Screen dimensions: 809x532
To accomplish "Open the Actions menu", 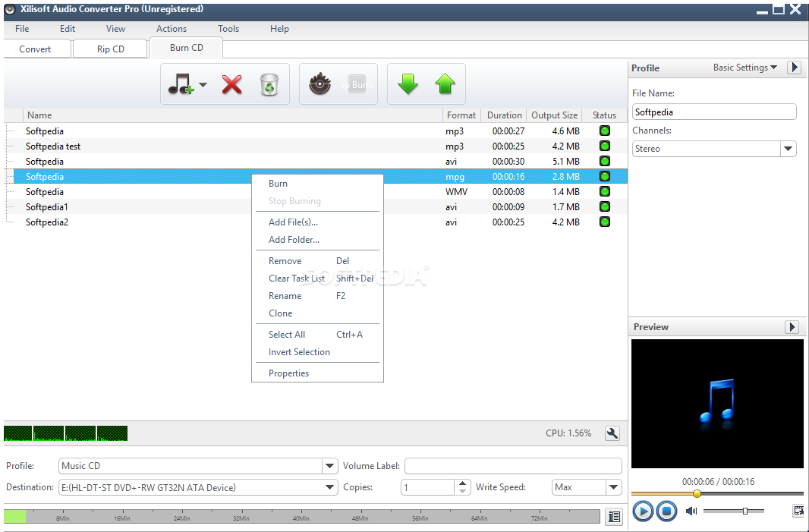I will (x=172, y=29).
